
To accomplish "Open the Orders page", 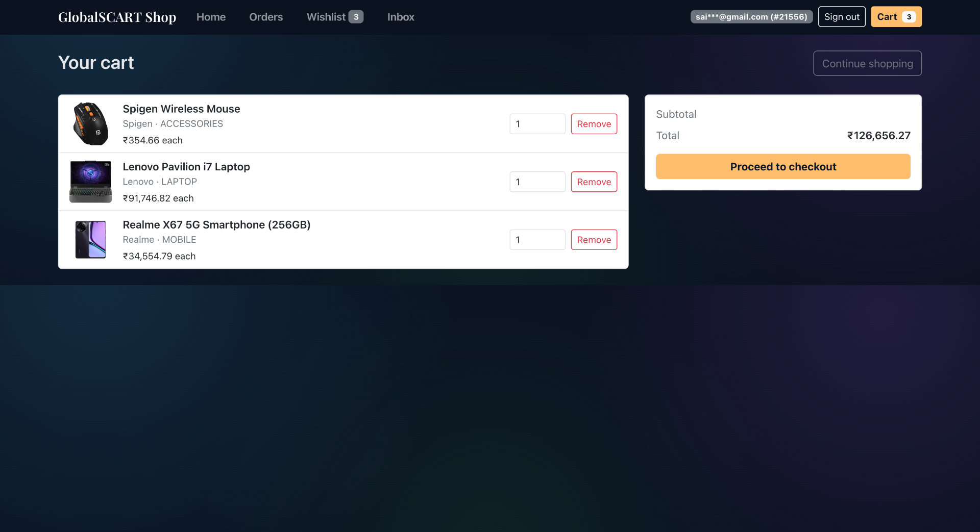I will click(266, 17).
